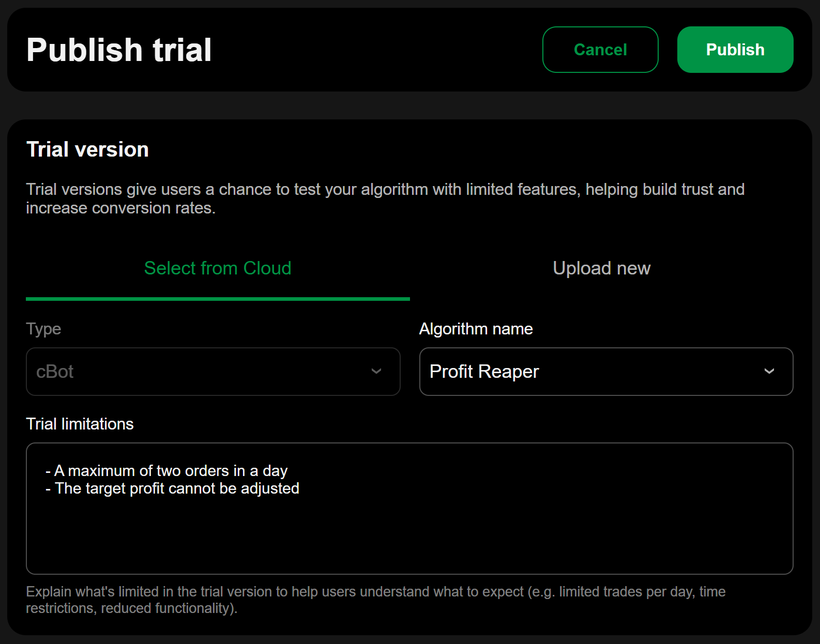The width and height of the screenshot is (820, 644).
Task: Open the Algorithm name selector
Action: (x=606, y=371)
